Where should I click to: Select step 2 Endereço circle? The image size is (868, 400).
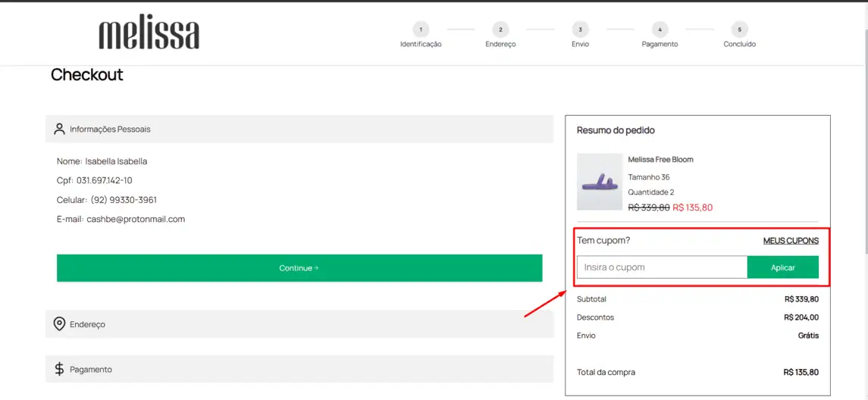point(500,30)
